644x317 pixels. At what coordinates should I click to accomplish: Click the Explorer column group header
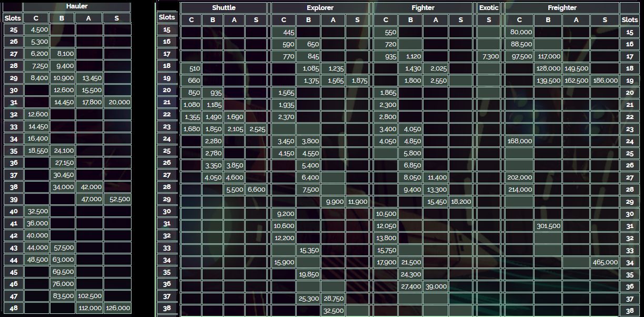(320, 8)
